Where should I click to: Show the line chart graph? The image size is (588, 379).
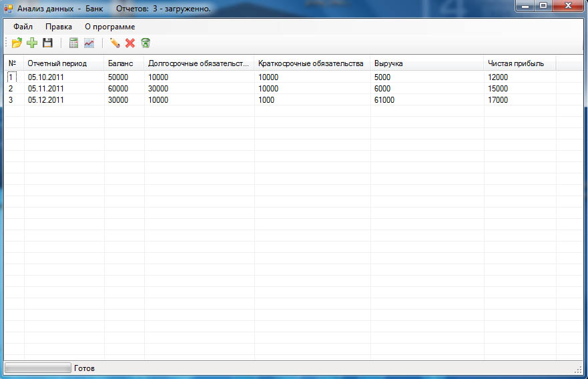(x=89, y=43)
